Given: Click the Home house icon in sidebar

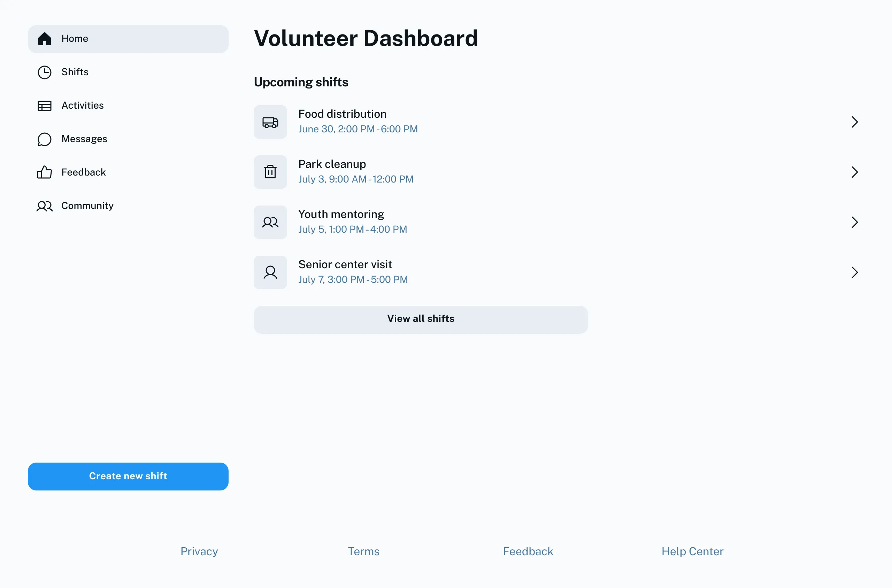Looking at the screenshot, I should pos(44,39).
